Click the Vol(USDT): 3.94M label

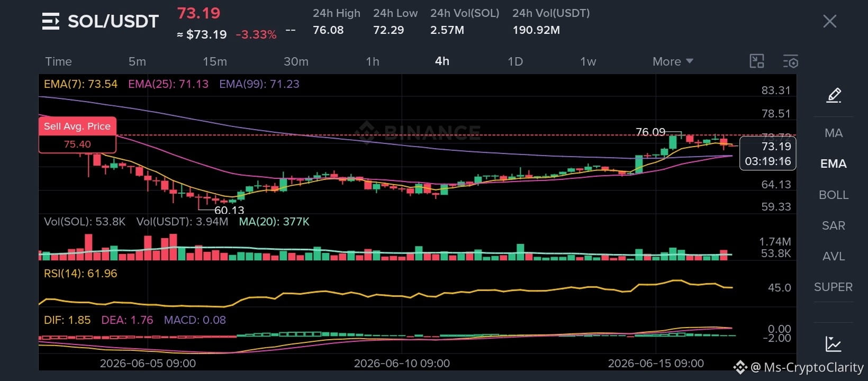coord(182,222)
